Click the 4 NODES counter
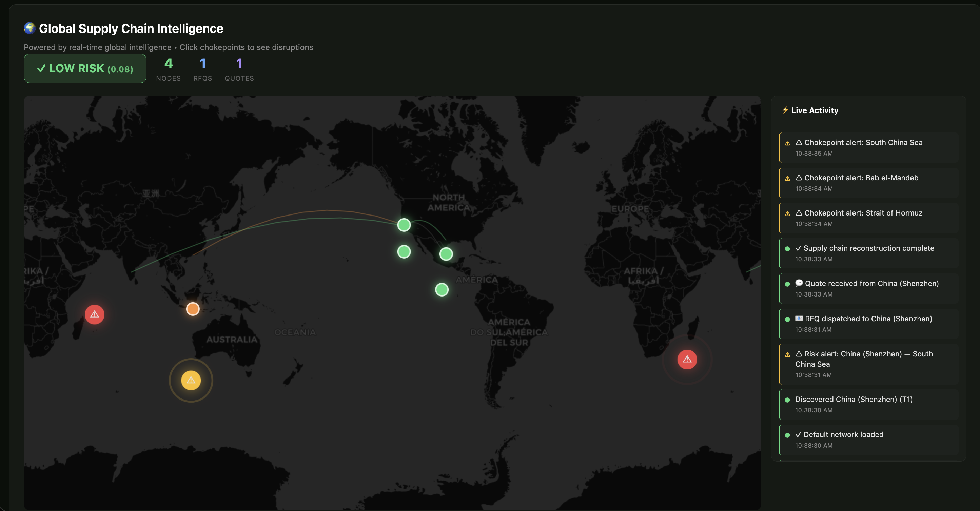 (x=169, y=69)
